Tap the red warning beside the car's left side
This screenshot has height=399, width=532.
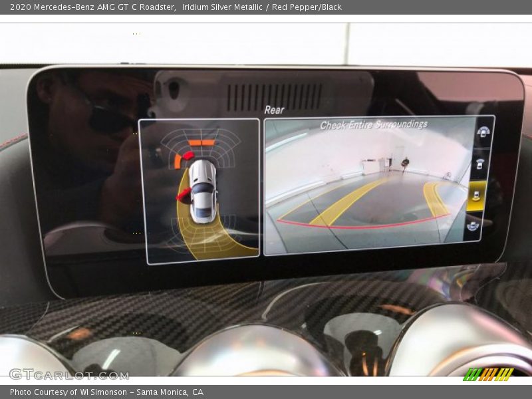pos(184,195)
